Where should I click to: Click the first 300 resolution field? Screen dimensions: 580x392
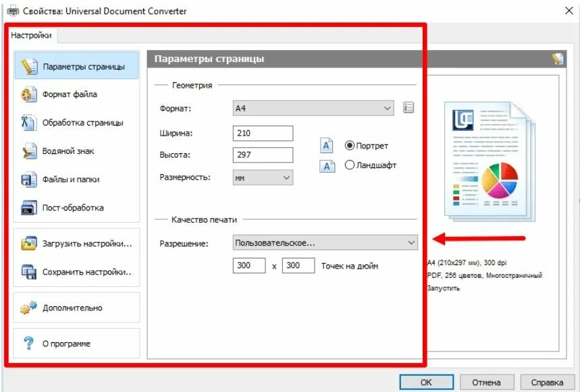(249, 265)
